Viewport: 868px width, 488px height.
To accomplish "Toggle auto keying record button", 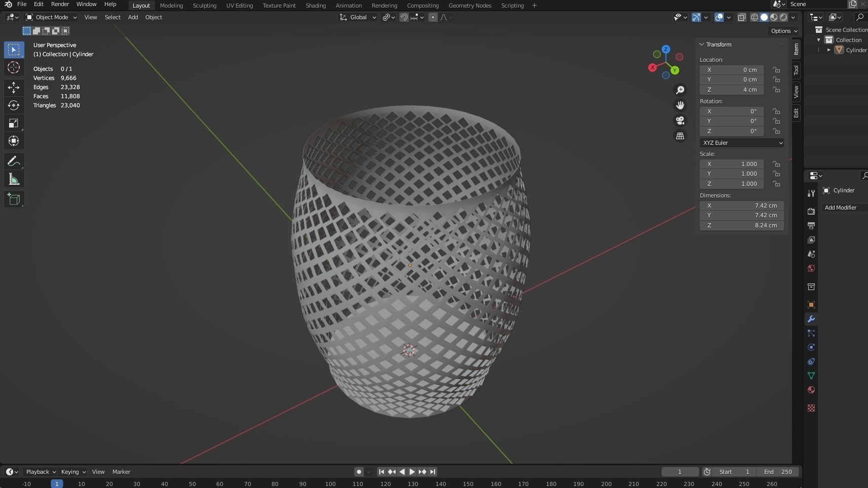I will (x=359, y=472).
